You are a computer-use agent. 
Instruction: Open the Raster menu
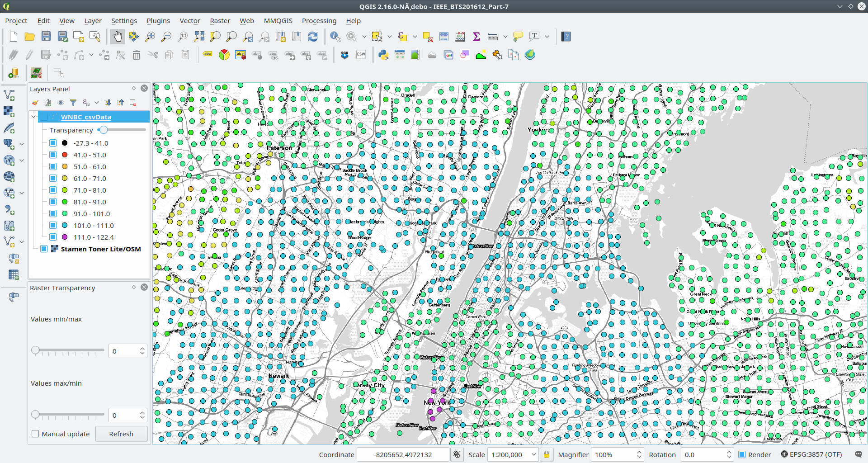click(220, 21)
